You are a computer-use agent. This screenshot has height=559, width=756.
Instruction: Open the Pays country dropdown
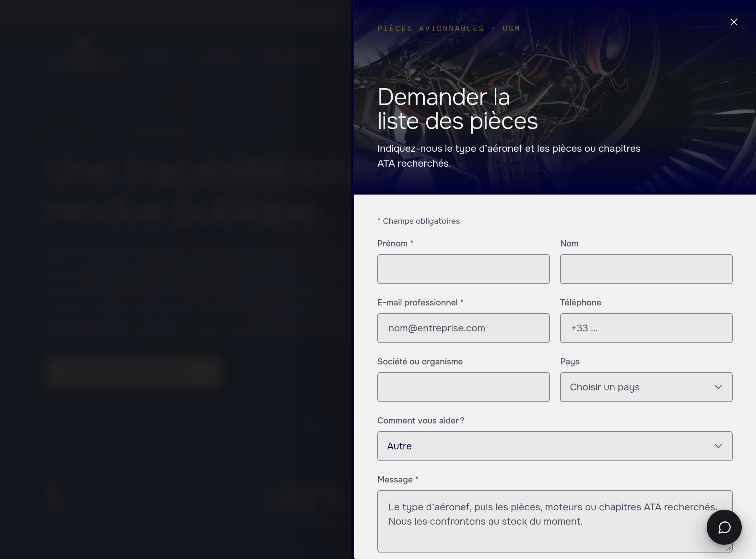click(646, 387)
